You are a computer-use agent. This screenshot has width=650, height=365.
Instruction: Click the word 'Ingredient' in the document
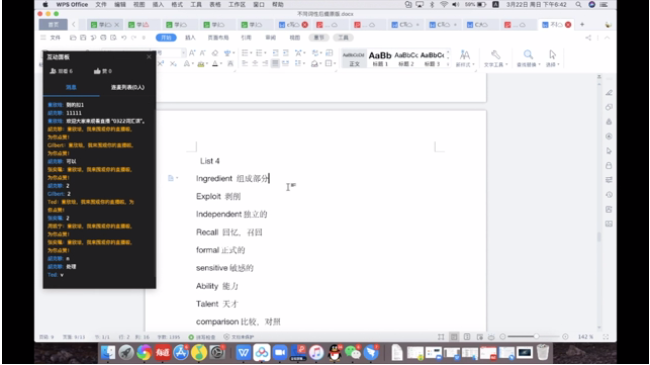pyautogui.click(x=214, y=179)
